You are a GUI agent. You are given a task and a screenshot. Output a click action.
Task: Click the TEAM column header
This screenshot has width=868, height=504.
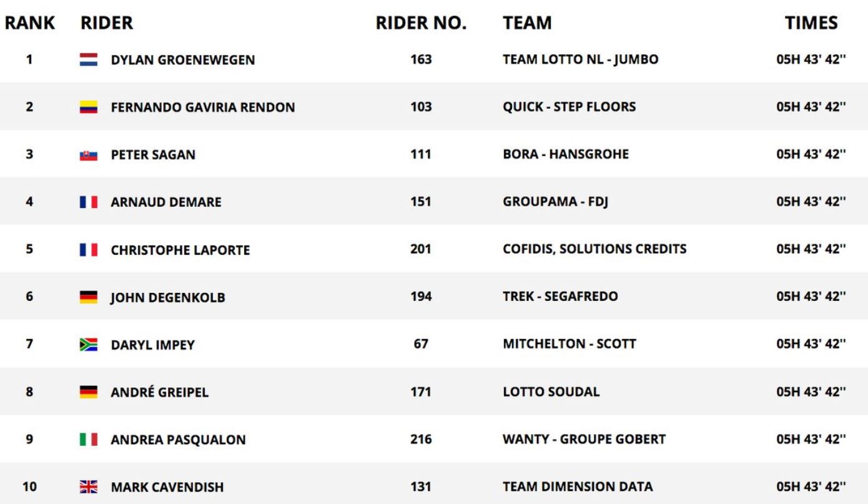(x=527, y=23)
